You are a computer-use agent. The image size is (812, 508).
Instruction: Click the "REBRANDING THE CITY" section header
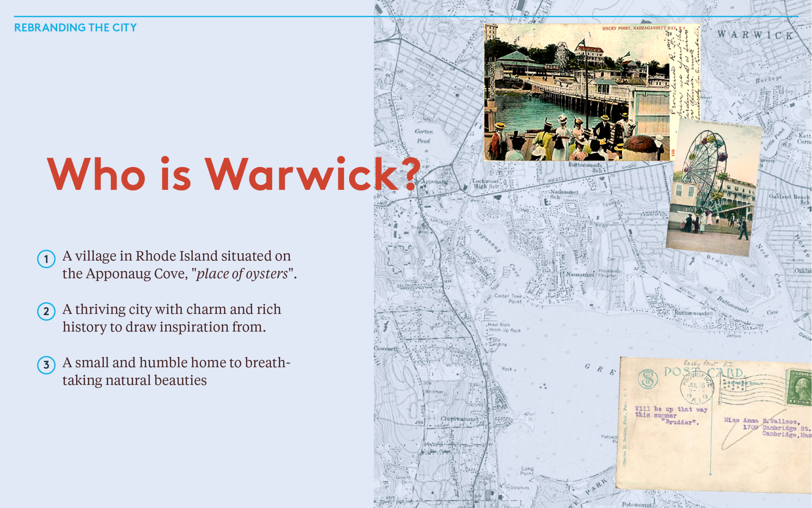(76, 28)
